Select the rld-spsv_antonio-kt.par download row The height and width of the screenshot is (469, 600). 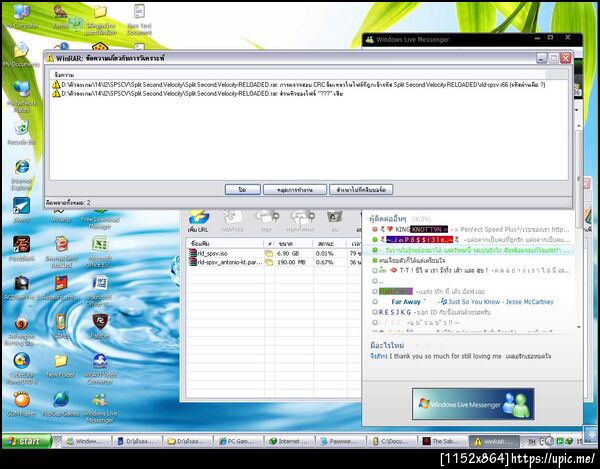point(274,262)
